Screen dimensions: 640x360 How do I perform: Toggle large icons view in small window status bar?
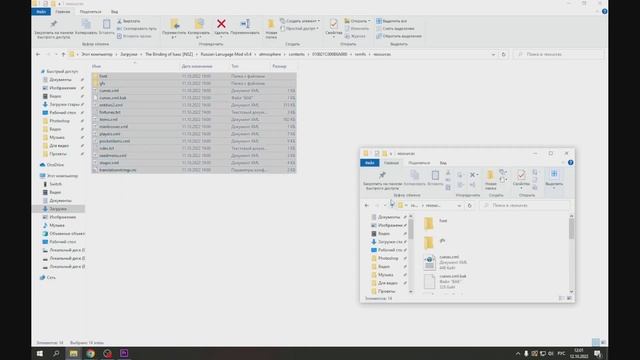point(569,298)
